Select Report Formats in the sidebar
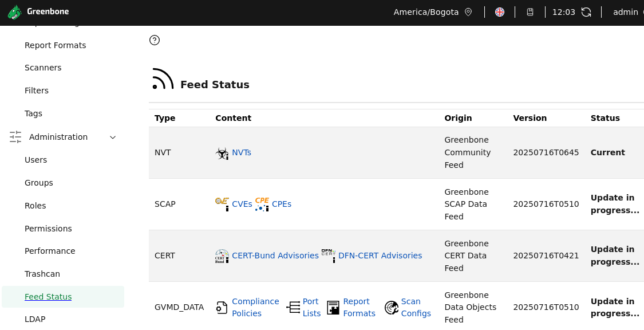Image resolution: width=644 pixels, height=330 pixels. pyautogui.click(x=56, y=45)
